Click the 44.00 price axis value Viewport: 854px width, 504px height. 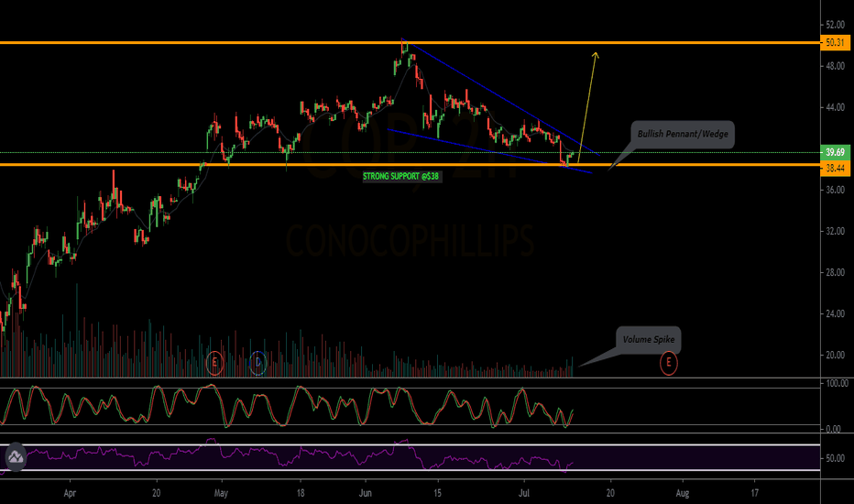coord(835,107)
